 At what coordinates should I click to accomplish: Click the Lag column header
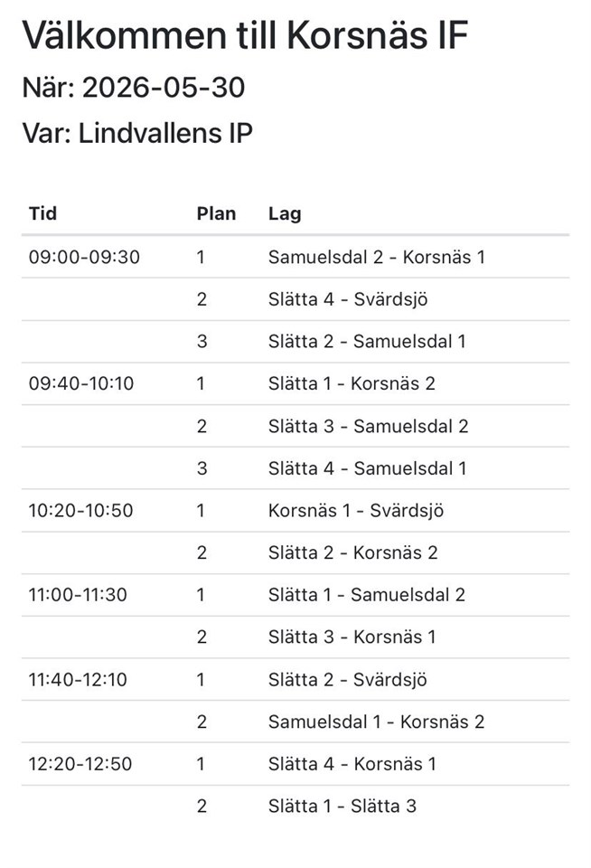tap(285, 213)
